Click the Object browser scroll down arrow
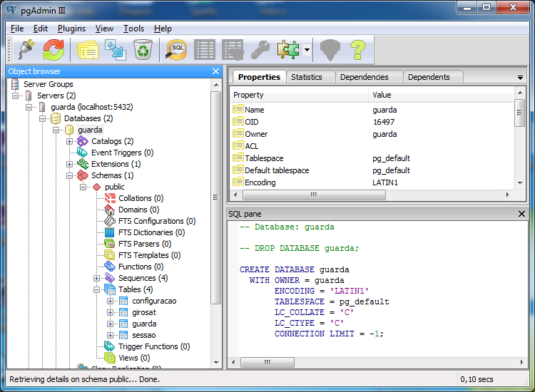Image resolution: width=535 pixels, height=392 pixels. (x=216, y=362)
